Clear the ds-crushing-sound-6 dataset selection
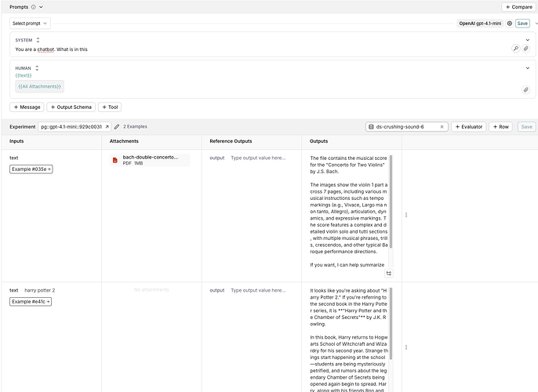Viewport: 538px width, 392px height. (442, 126)
